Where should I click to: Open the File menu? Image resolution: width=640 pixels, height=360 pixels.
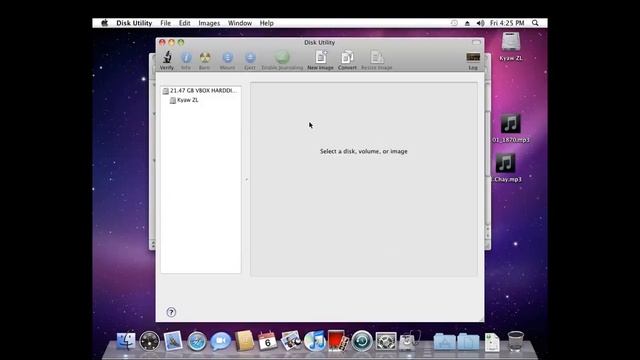pyautogui.click(x=165, y=23)
